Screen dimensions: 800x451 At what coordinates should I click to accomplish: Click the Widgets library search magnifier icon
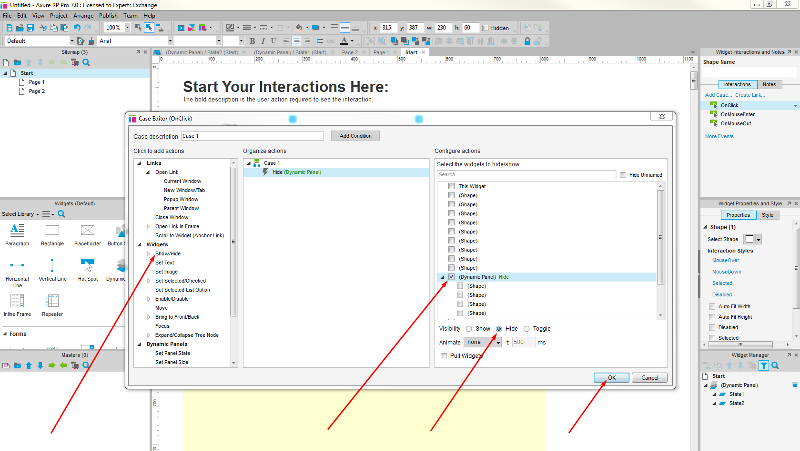tap(61, 214)
